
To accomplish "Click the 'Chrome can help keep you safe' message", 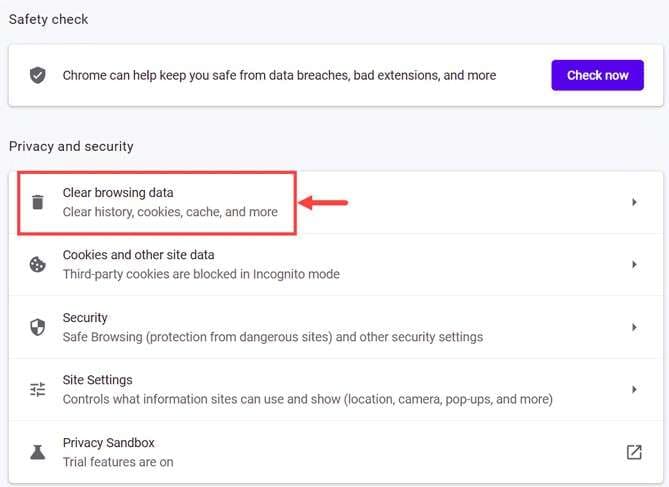I will (x=279, y=76).
